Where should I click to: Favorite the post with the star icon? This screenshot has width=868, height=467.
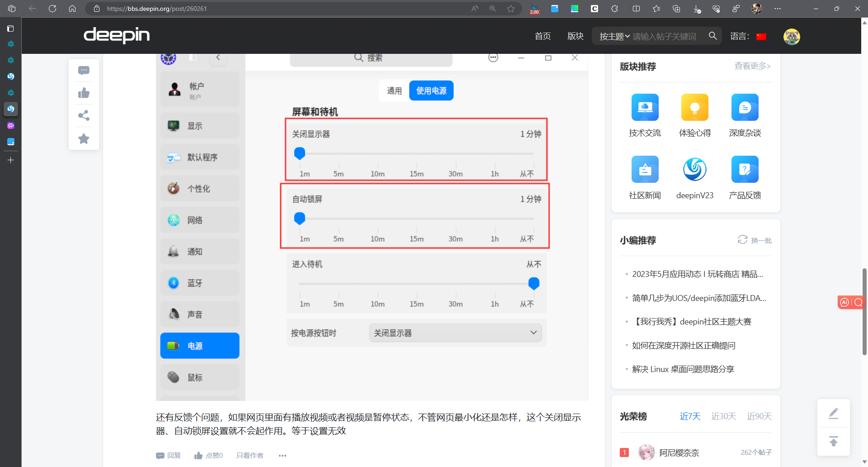pos(83,138)
